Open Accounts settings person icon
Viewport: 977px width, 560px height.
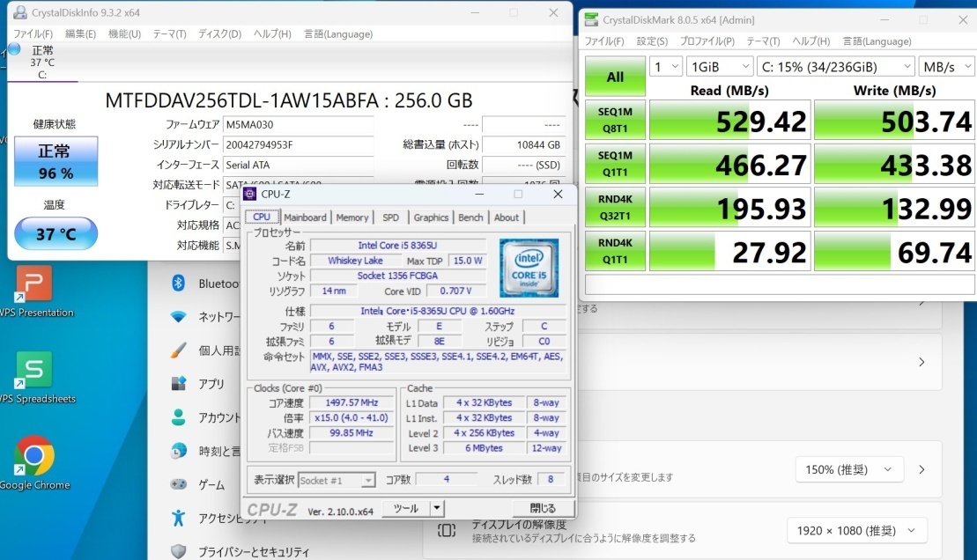click(x=178, y=416)
